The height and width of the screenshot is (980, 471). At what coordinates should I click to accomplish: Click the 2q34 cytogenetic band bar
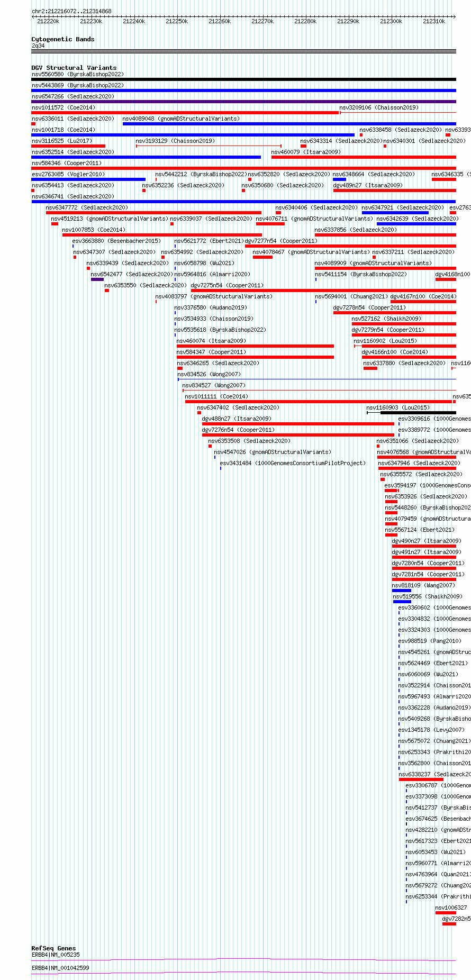[243, 51]
